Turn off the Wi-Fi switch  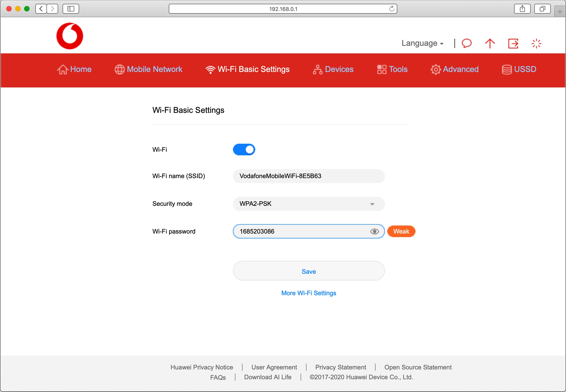click(244, 150)
